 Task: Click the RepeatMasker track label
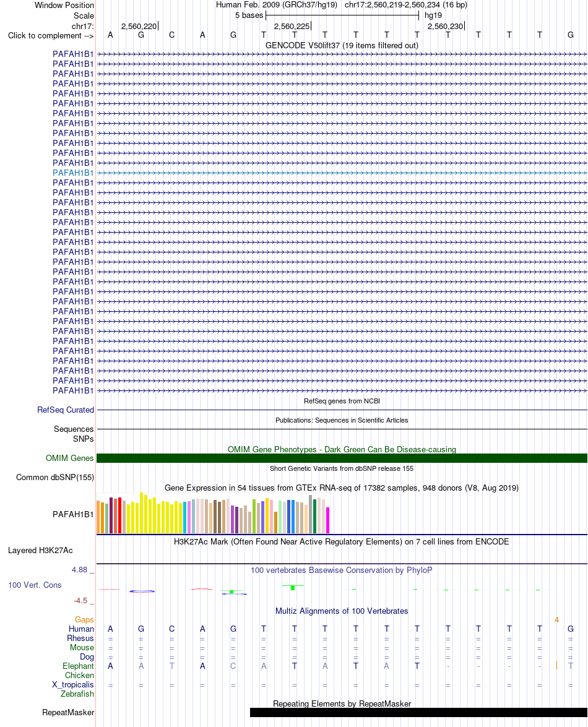click(x=68, y=713)
